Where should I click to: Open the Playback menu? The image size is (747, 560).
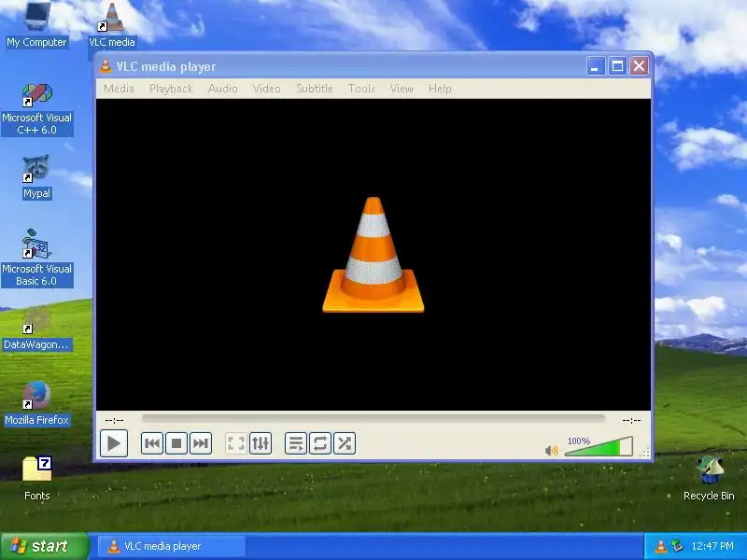pos(171,89)
